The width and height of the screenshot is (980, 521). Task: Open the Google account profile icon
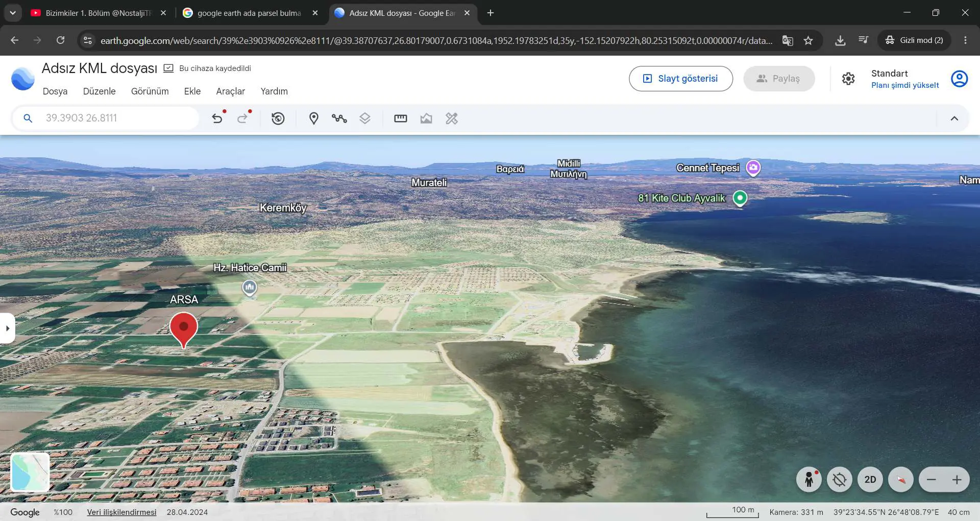960,79
